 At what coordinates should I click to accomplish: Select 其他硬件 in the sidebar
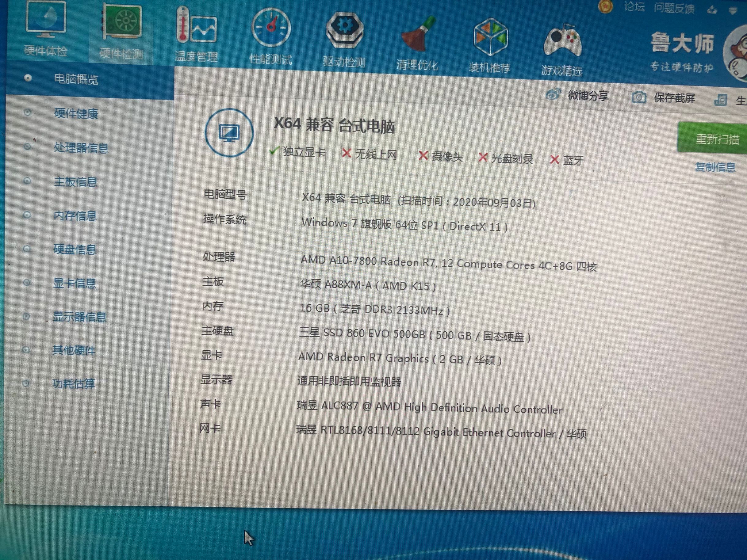coord(74,351)
